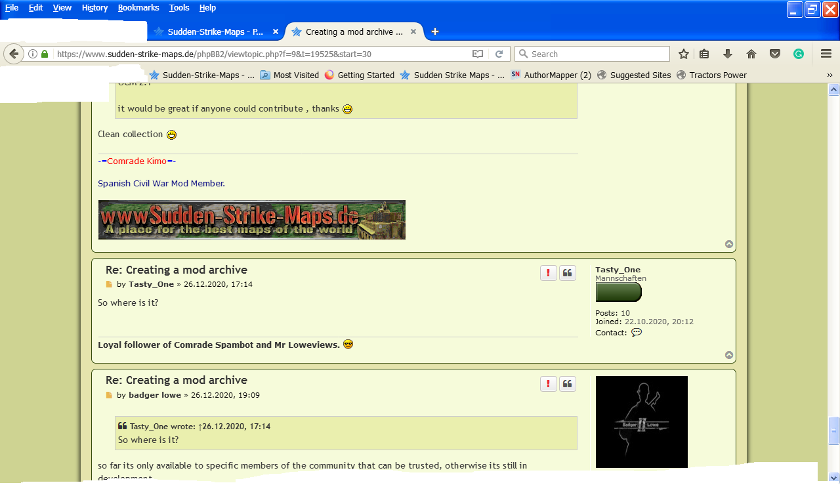840x504 pixels.
Task: Open Tasty_One's profile from sidebar name
Action: [618, 270]
